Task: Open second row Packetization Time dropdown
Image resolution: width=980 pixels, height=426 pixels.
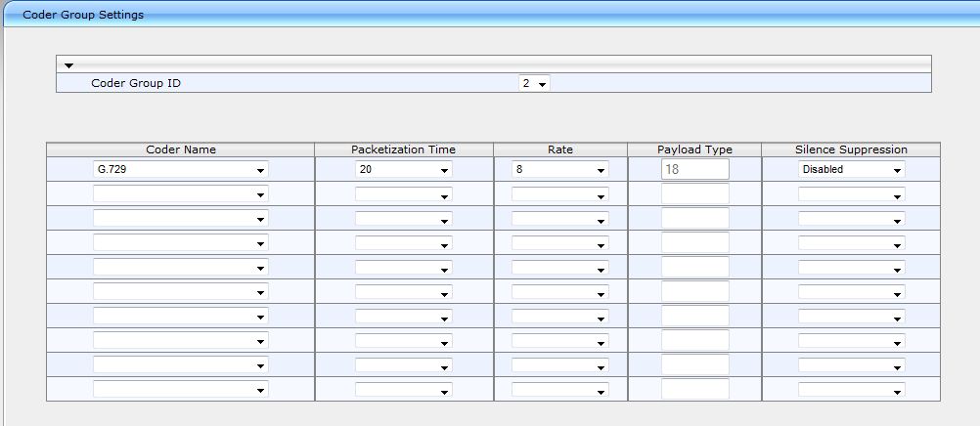Action: 403,194
